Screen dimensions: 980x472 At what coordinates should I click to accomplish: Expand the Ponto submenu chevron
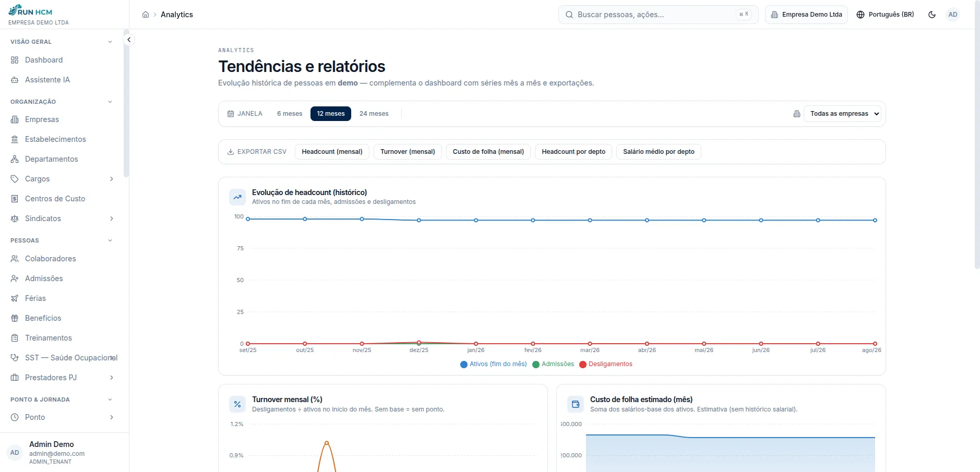pyautogui.click(x=112, y=417)
